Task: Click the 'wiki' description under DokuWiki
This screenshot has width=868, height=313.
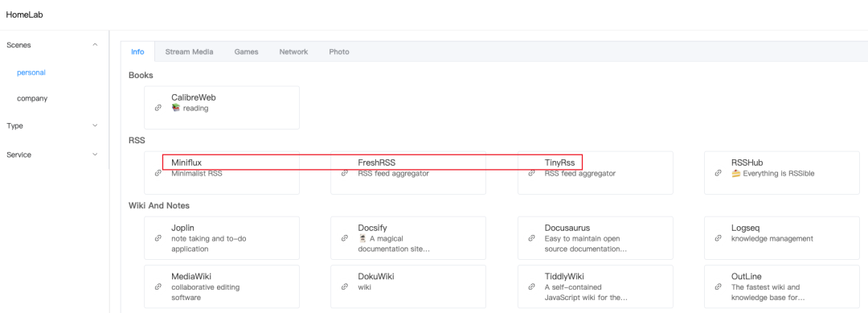Action: [x=364, y=287]
